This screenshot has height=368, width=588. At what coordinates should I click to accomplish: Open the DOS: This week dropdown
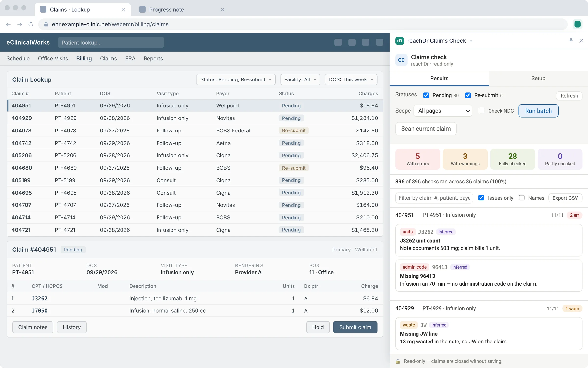point(351,80)
